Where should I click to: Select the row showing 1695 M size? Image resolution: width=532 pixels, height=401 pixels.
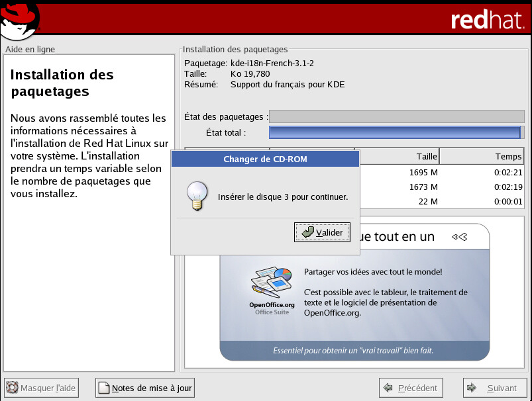coord(441,173)
